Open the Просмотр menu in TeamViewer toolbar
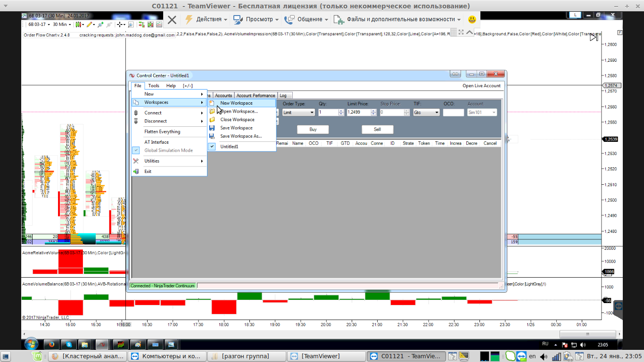 click(256, 19)
